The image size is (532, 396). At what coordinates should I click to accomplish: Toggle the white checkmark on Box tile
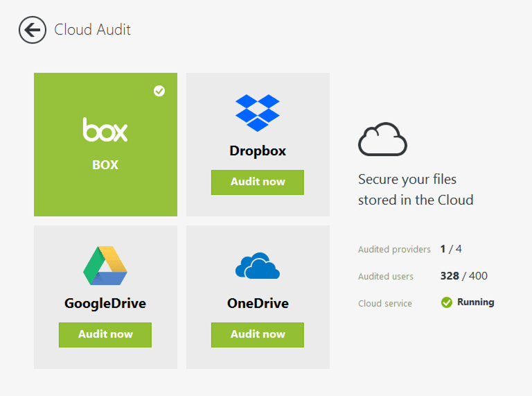click(159, 91)
